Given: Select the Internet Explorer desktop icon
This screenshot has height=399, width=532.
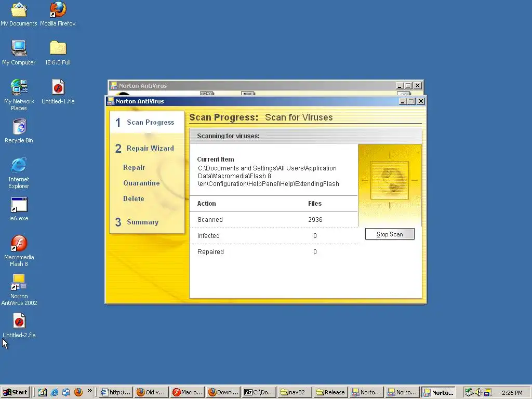Looking at the screenshot, I should coord(19,173).
